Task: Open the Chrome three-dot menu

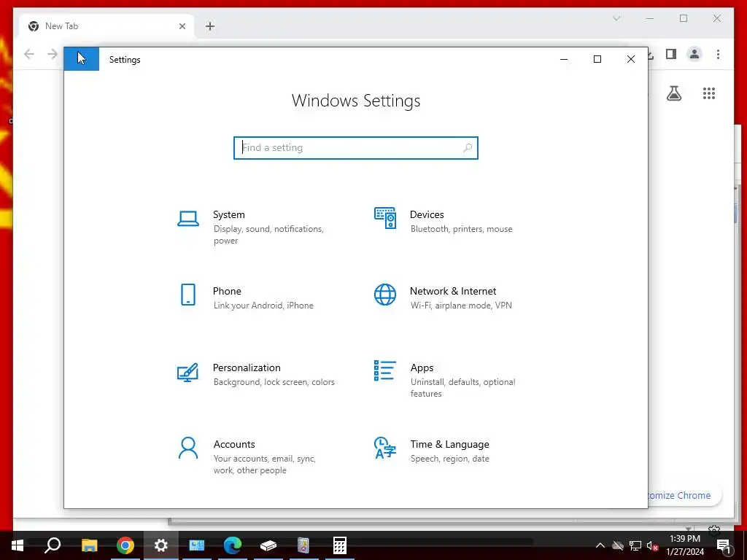Action: pyautogui.click(x=718, y=54)
